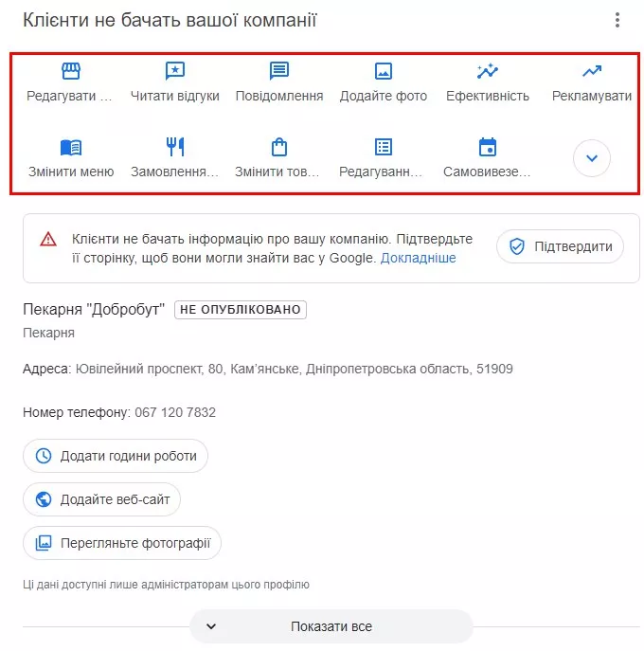The height and width of the screenshot is (651, 644).
Task: Open the edit profile storefront icon
Action: (x=70, y=71)
